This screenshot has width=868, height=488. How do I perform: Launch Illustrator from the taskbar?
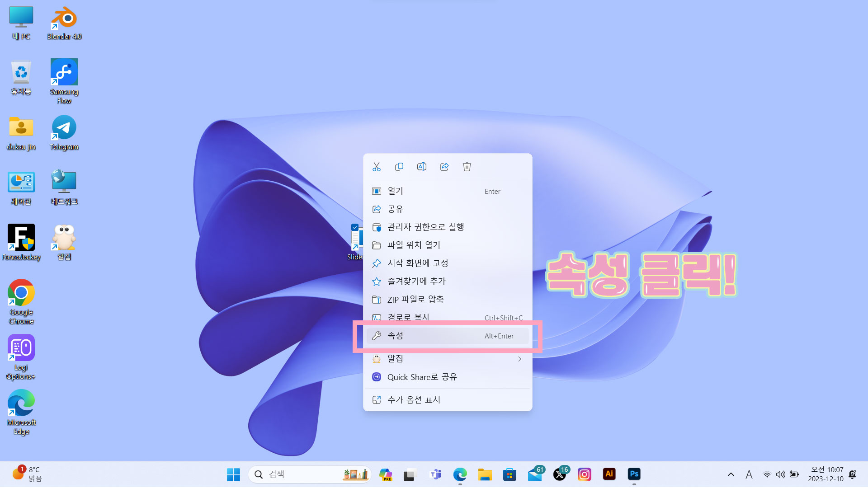coord(609,474)
